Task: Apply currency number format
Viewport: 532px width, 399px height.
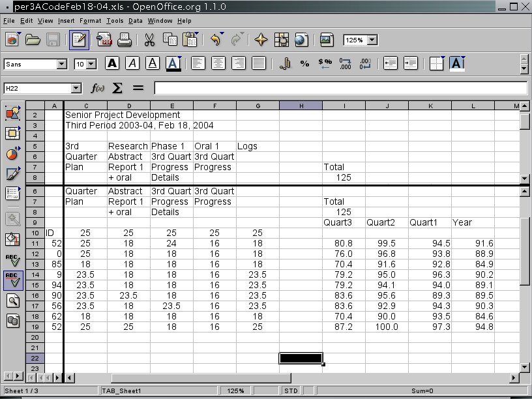Action: (x=285, y=63)
